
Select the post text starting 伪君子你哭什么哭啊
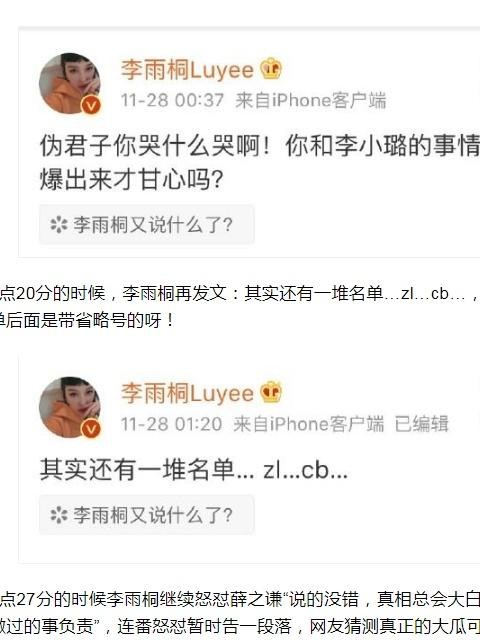[x=260, y=162]
